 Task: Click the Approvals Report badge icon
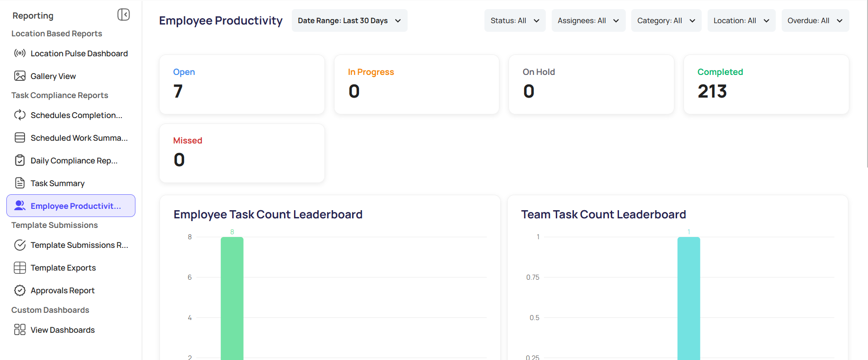pyautogui.click(x=20, y=290)
